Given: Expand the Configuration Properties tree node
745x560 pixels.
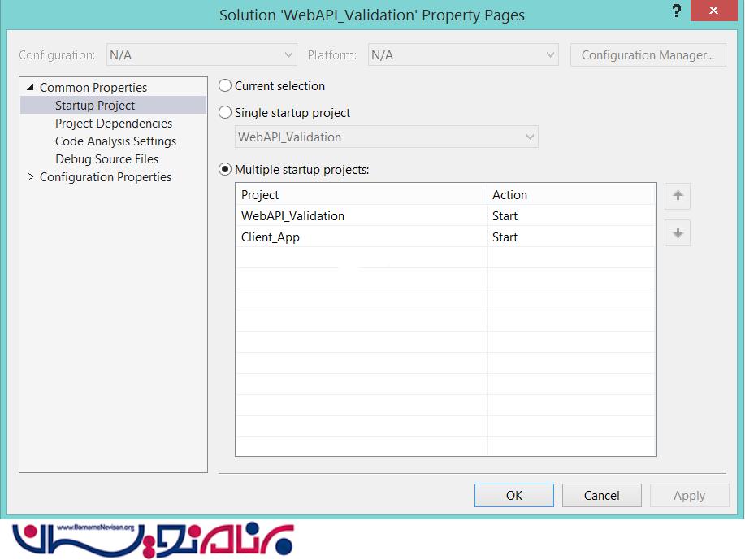Looking at the screenshot, I should click(30, 177).
